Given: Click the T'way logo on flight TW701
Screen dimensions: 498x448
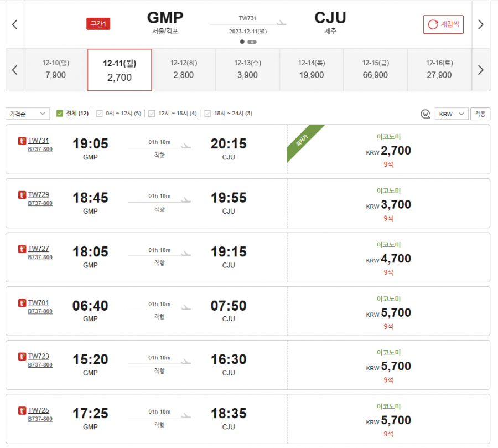Looking at the screenshot, I should click(x=22, y=303).
